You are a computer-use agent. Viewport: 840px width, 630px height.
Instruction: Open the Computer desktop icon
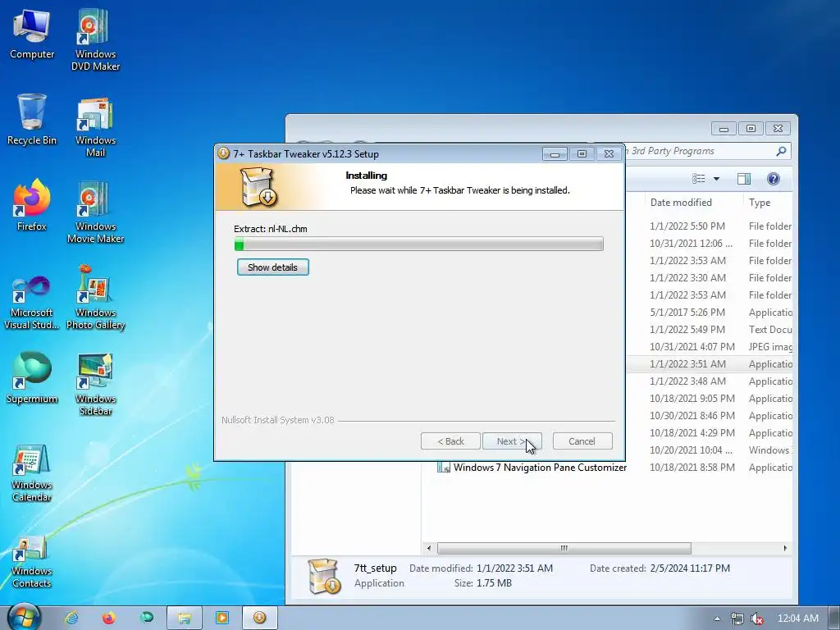point(32,33)
